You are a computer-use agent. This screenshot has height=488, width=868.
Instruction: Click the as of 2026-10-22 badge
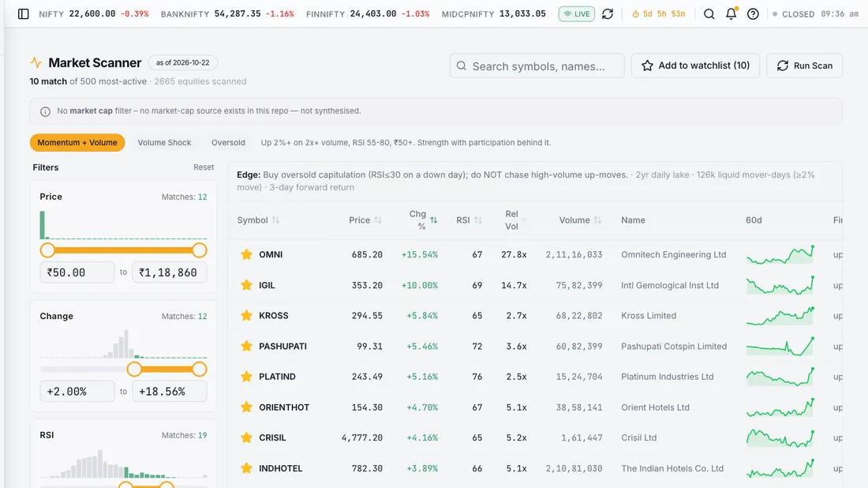[183, 62]
